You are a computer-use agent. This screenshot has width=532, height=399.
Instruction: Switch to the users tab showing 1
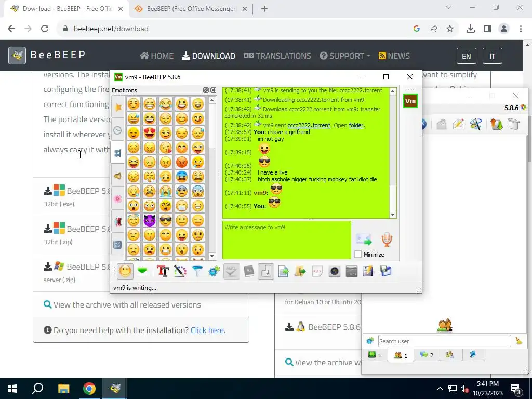point(401,355)
